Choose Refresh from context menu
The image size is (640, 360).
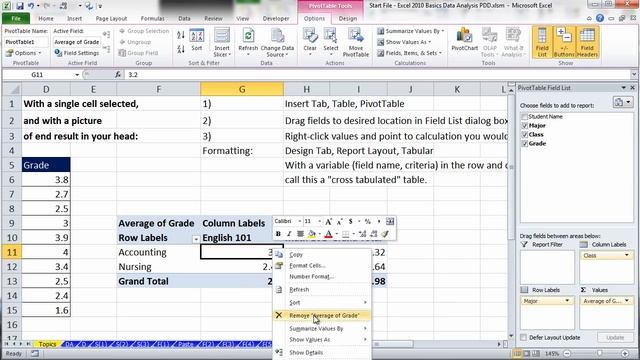(322, 290)
